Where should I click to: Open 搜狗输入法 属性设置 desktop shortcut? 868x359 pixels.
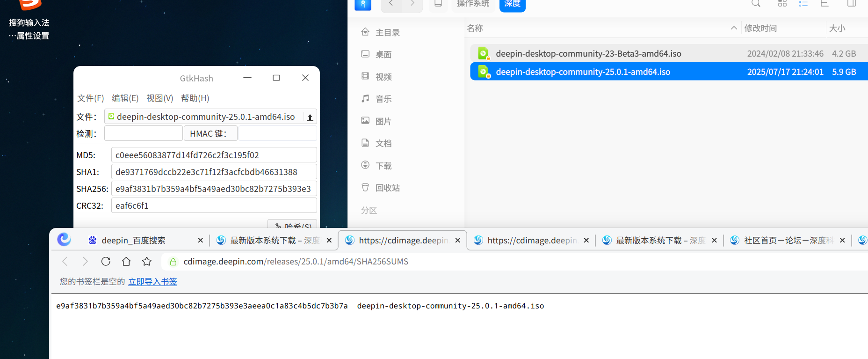pos(29,20)
